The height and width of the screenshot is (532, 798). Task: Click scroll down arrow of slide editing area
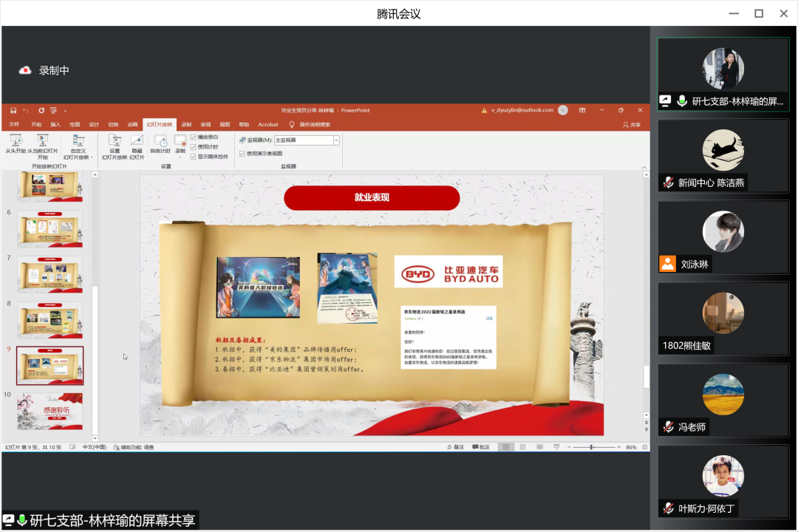(x=646, y=415)
